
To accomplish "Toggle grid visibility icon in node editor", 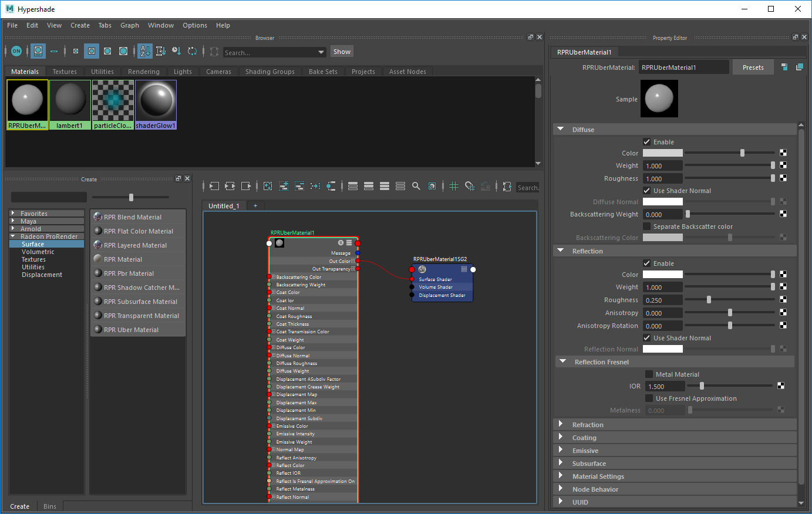I will [x=454, y=186].
